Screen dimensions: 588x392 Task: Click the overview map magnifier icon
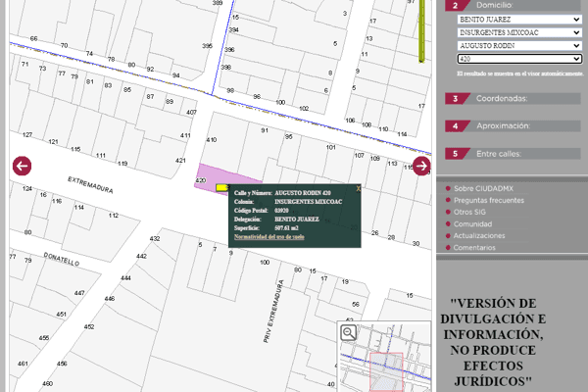[x=348, y=333]
